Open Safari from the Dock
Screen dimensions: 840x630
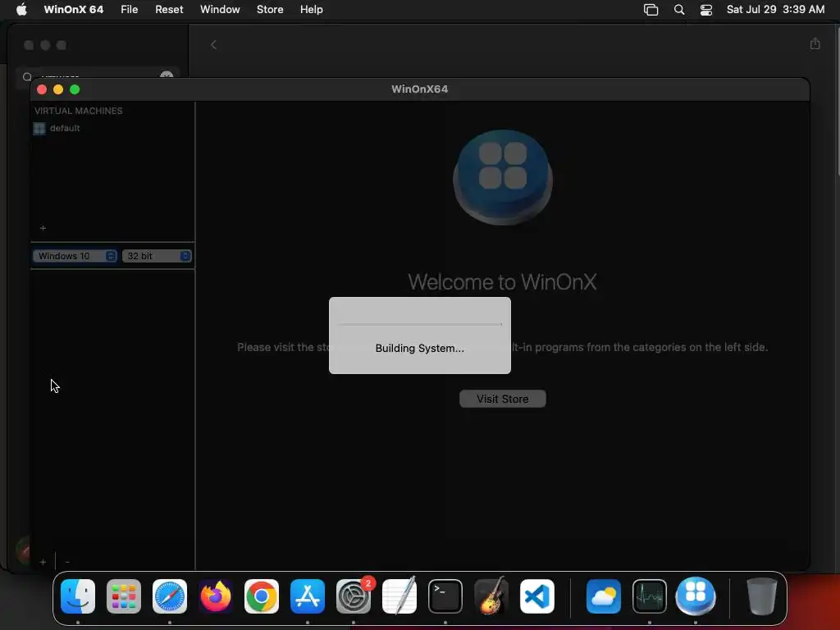pyautogui.click(x=170, y=596)
